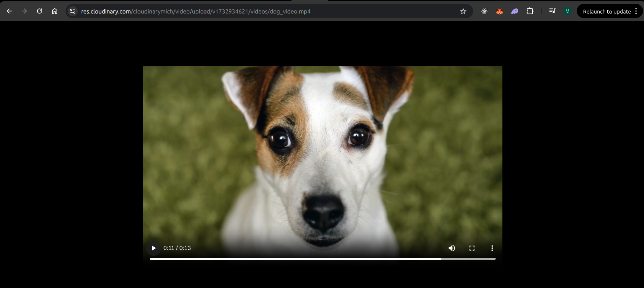The image size is (644, 288).
Task: Open the M profile avatar
Action: click(x=567, y=11)
